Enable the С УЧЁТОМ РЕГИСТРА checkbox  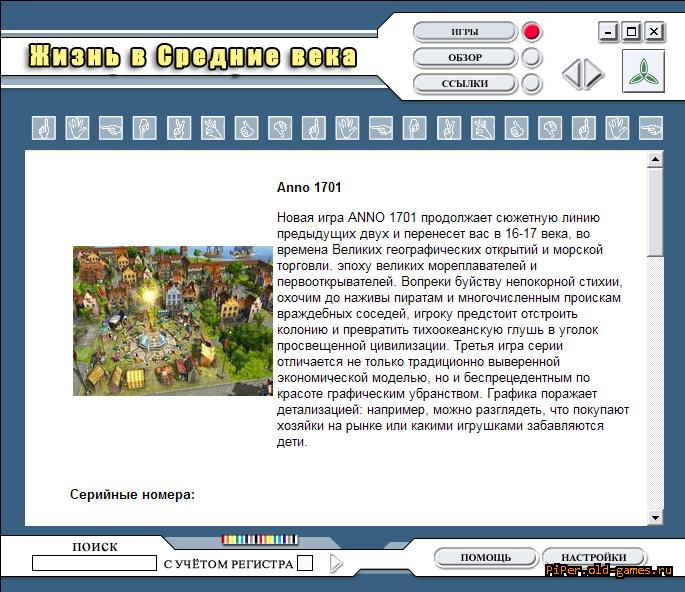click(x=305, y=564)
